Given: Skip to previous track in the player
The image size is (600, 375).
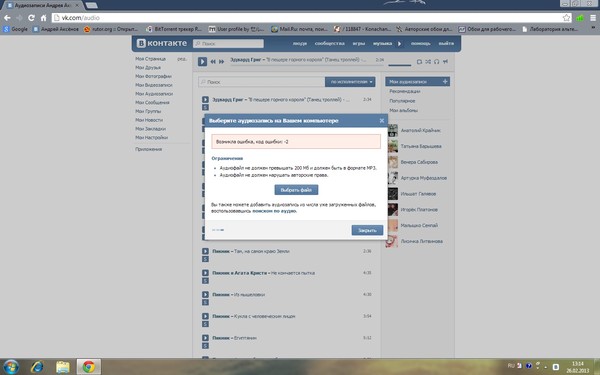Looking at the screenshot, I should (213, 61).
